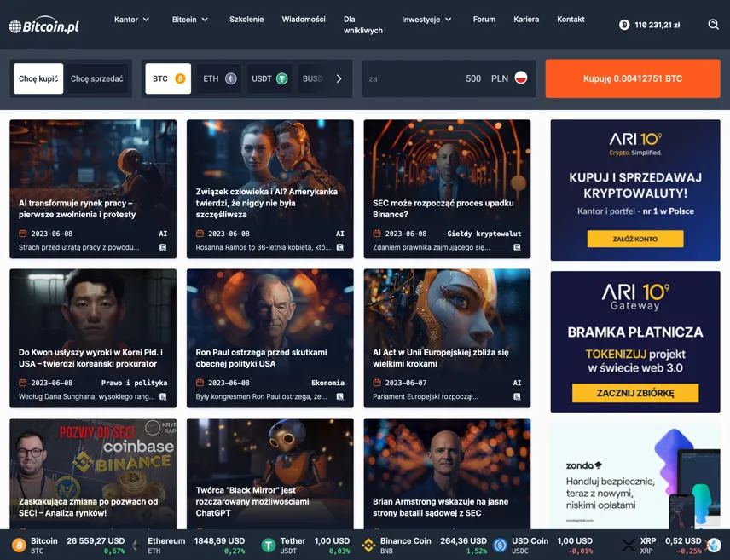Click the amount input field showing 500
The width and height of the screenshot is (730, 560).
(449, 78)
